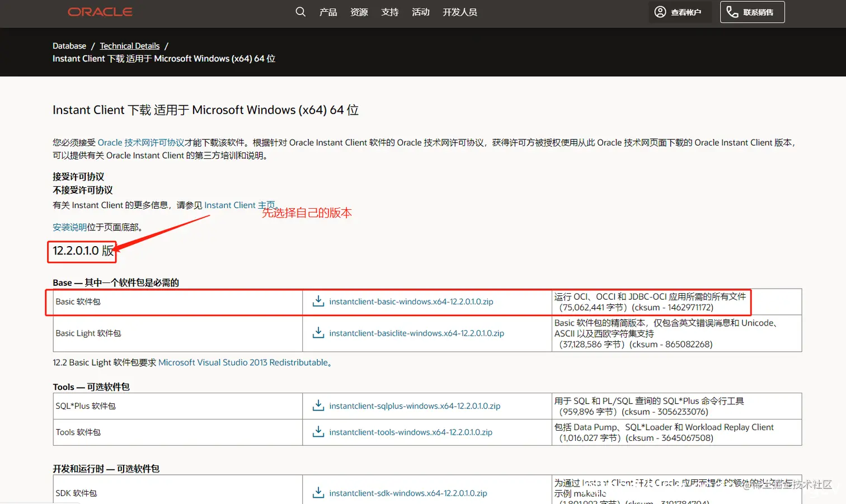Click the account person icon
The height and width of the screenshot is (504, 846).
point(660,12)
